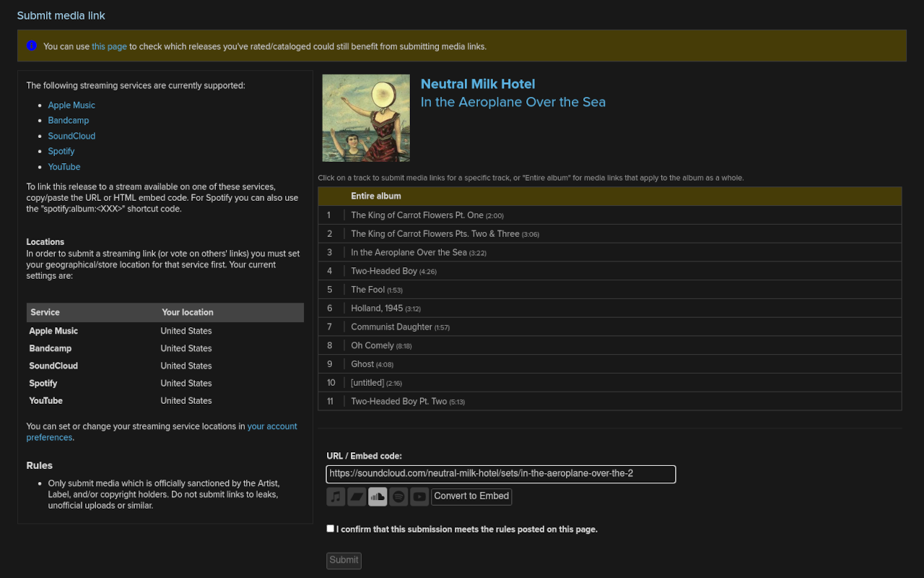The width and height of the screenshot is (924, 578).
Task: Click the 'Rules' heading
Action: pyautogui.click(x=40, y=465)
